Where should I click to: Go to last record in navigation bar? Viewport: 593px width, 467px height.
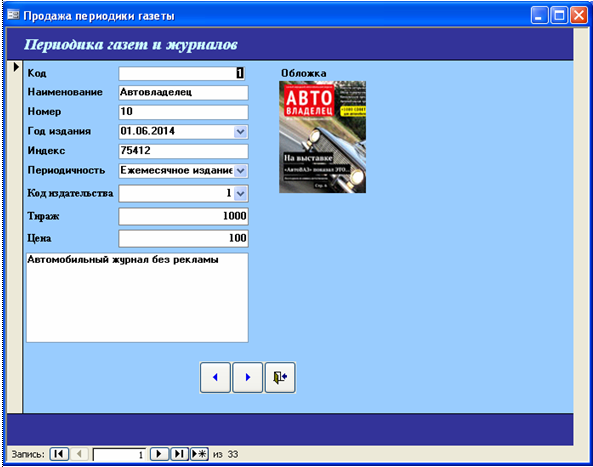point(179,454)
